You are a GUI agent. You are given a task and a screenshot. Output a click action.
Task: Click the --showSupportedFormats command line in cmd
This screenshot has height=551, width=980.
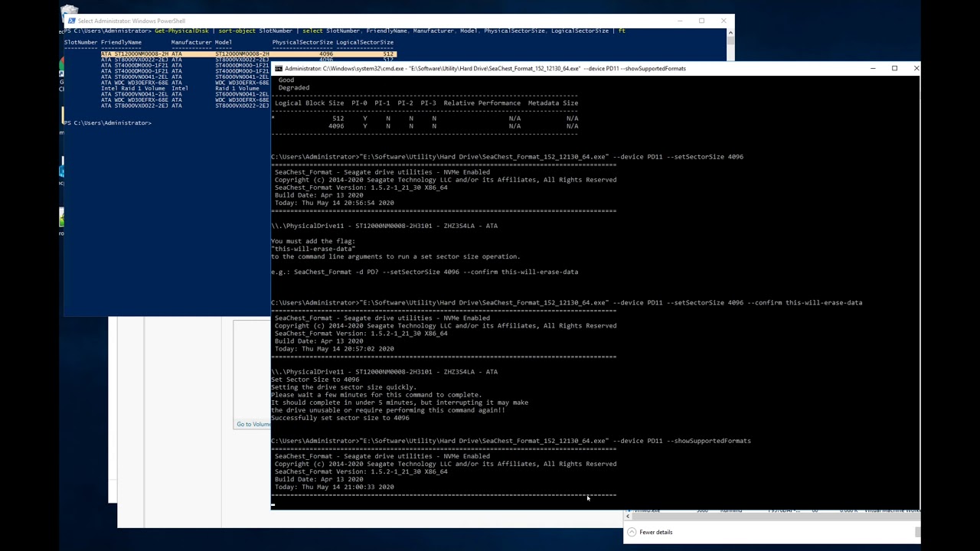pyautogui.click(x=511, y=441)
